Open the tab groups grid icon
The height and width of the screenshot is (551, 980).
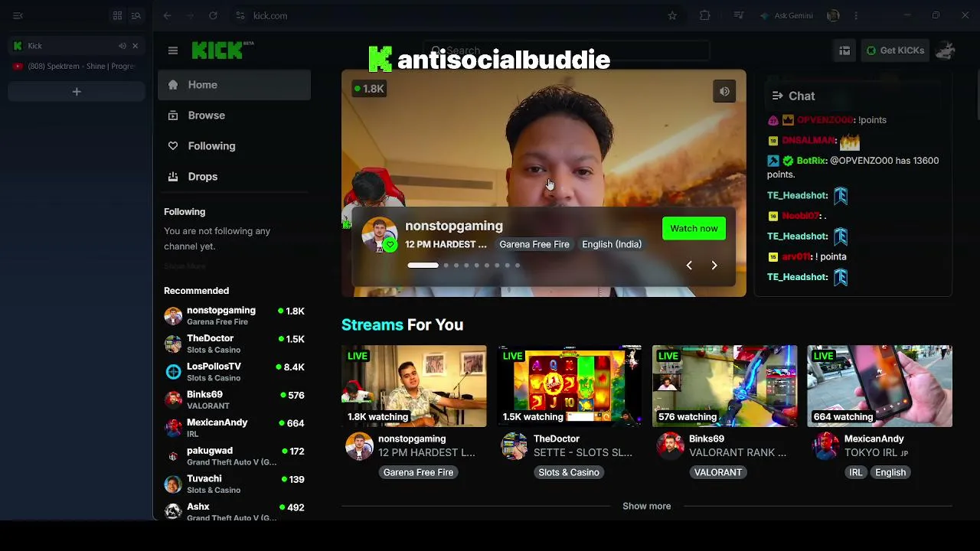point(117,15)
